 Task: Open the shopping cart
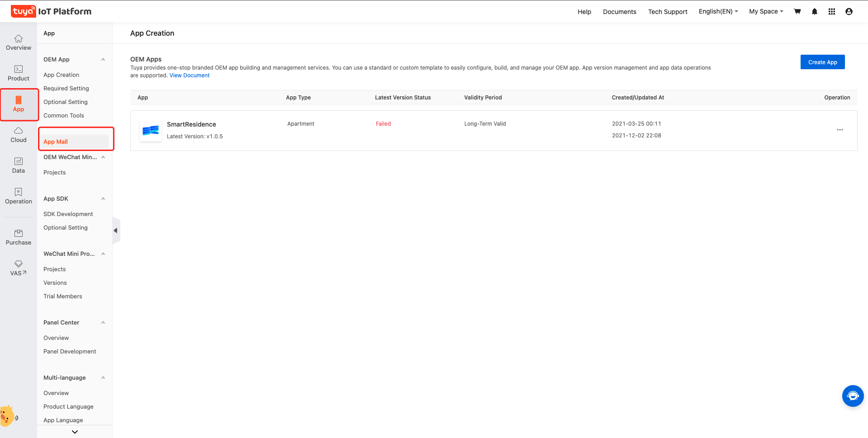click(797, 11)
